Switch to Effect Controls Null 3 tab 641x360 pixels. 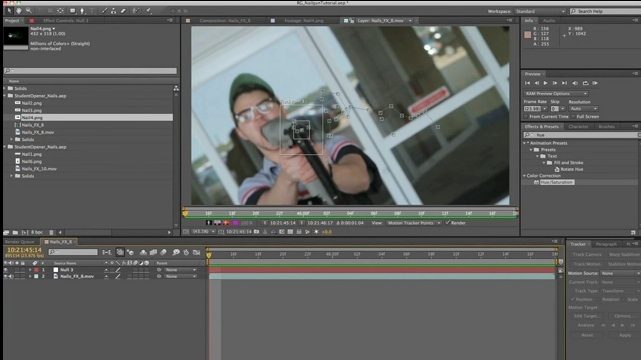point(65,20)
